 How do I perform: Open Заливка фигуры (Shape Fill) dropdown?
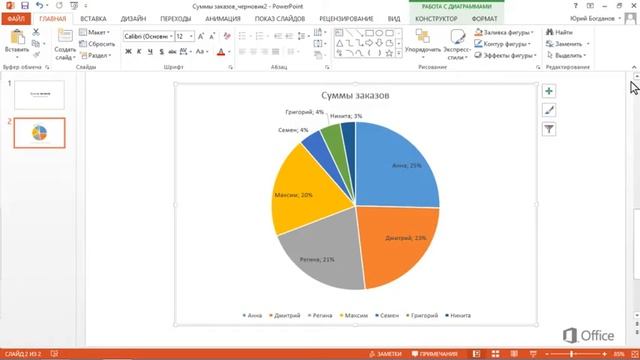[504, 32]
